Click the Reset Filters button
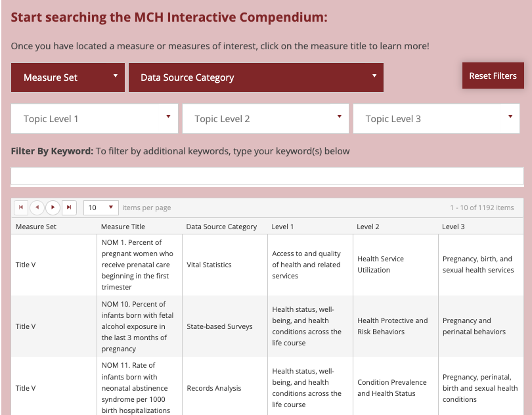Screen dimensions: 532x415 (493, 76)
